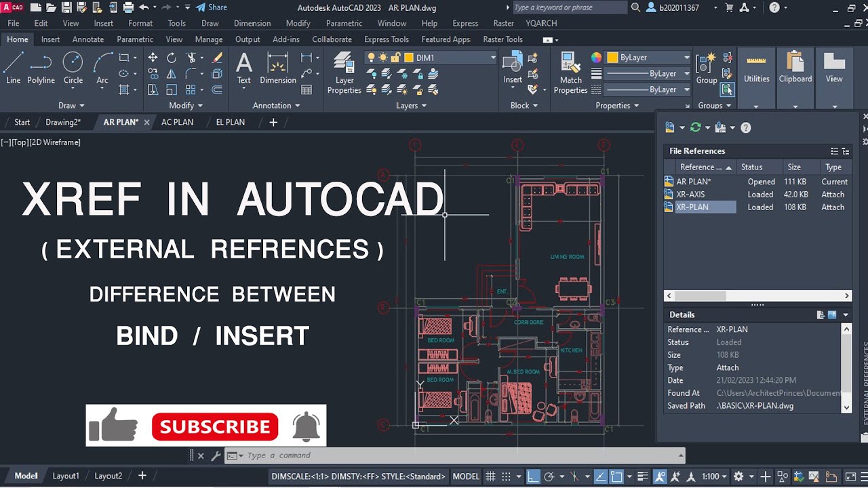This screenshot has width=868, height=488.
Task: Open the ByLayer color dropdown
Action: coord(648,58)
